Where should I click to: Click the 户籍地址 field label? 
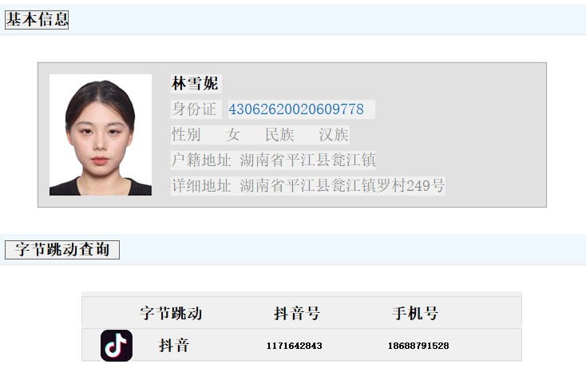tap(202, 160)
